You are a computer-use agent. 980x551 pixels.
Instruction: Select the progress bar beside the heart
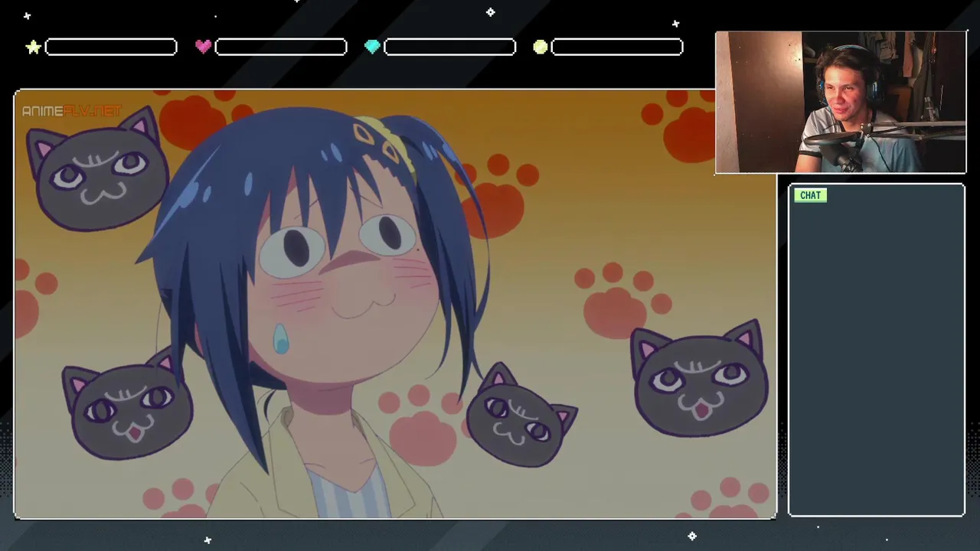281,47
